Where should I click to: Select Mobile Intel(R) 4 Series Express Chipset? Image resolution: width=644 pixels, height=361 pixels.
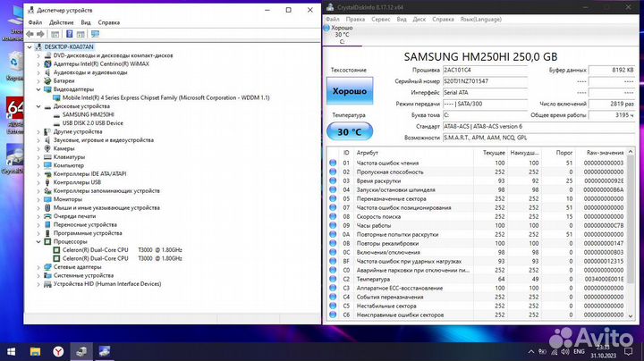pyautogui.click(x=166, y=97)
